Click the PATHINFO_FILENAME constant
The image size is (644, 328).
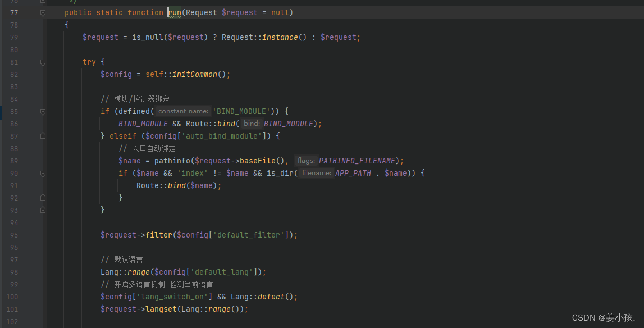pyautogui.click(x=357, y=161)
